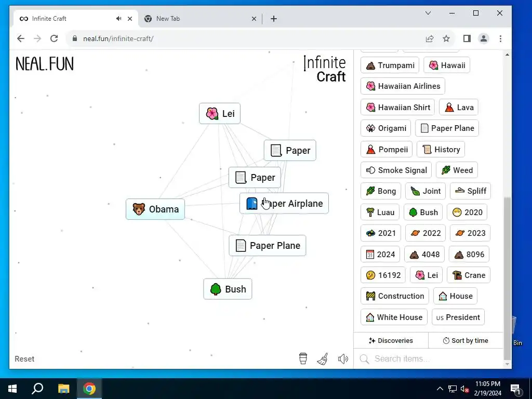Select the 2024 calendar item
532x399 pixels.
[380, 255]
